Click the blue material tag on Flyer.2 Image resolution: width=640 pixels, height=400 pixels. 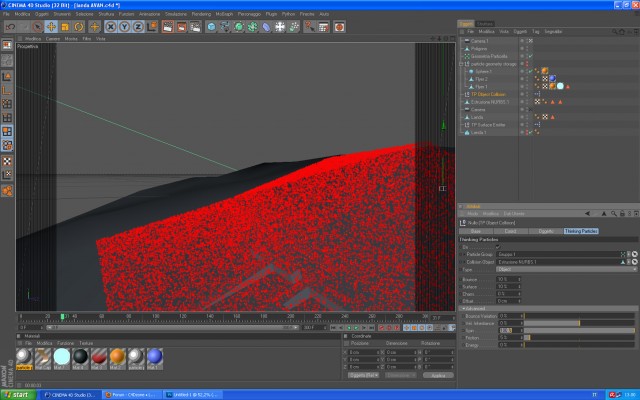[552, 79]
